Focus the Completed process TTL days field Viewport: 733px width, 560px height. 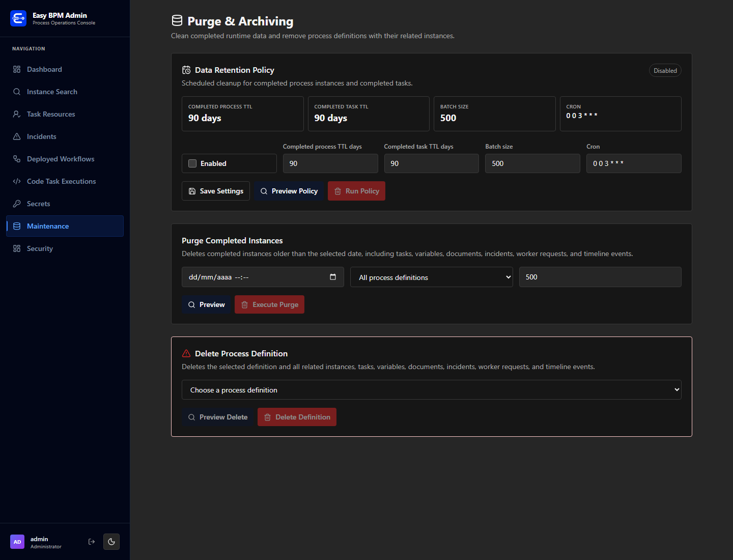(330, 163)
